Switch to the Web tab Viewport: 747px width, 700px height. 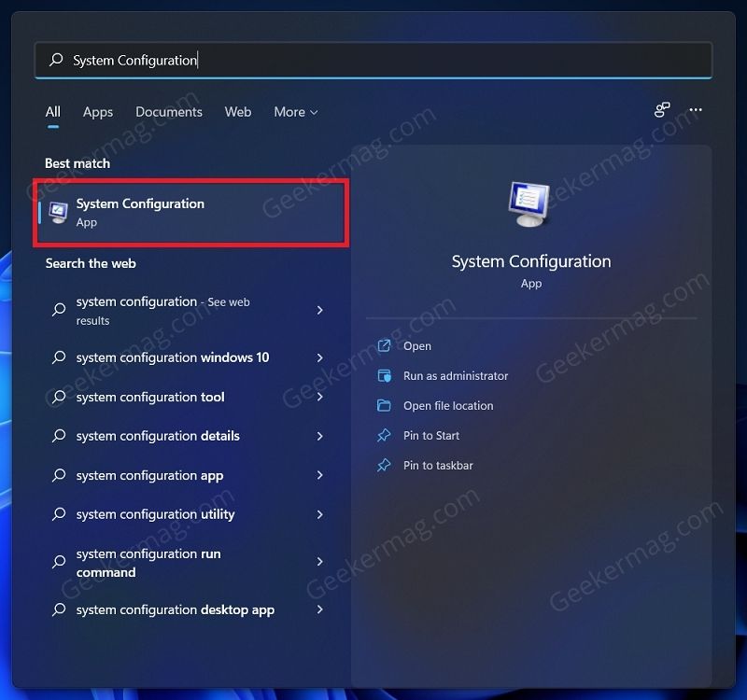238,112
